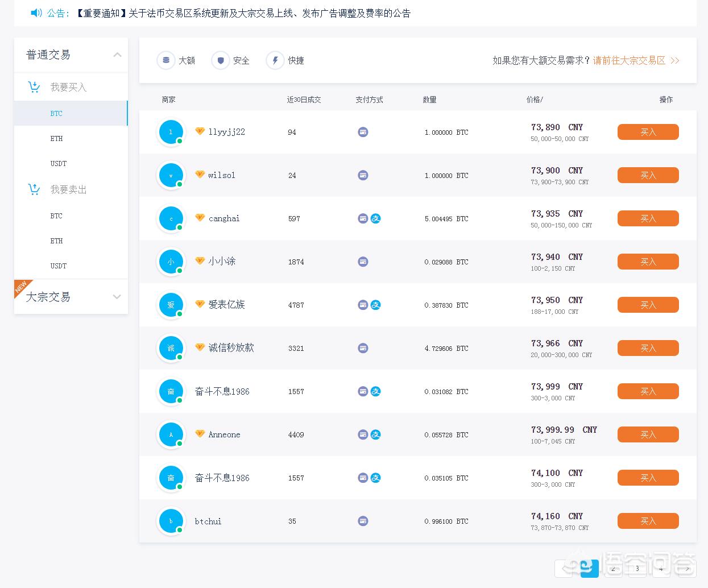
Task: Click the avatar of merchant 爱表亿族
Action: [x=171, y=305]
